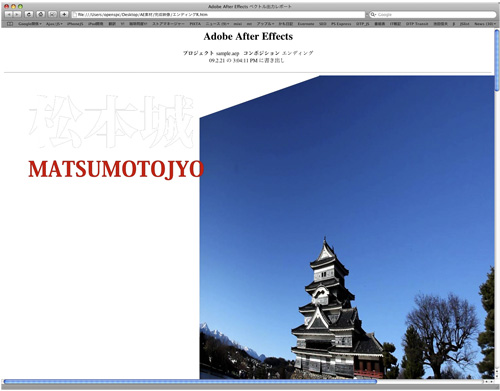Expand the Google bookmarks folder dropdown

point(30,24)
